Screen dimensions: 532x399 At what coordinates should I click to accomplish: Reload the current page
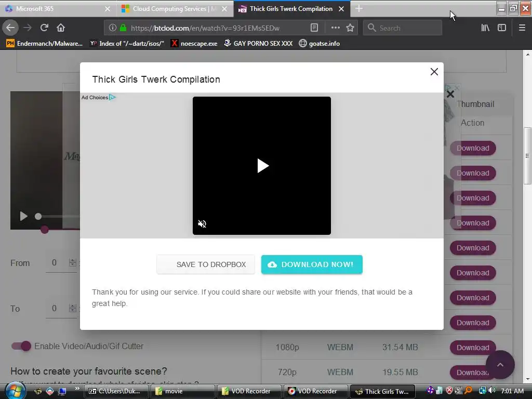click(44, 28)
